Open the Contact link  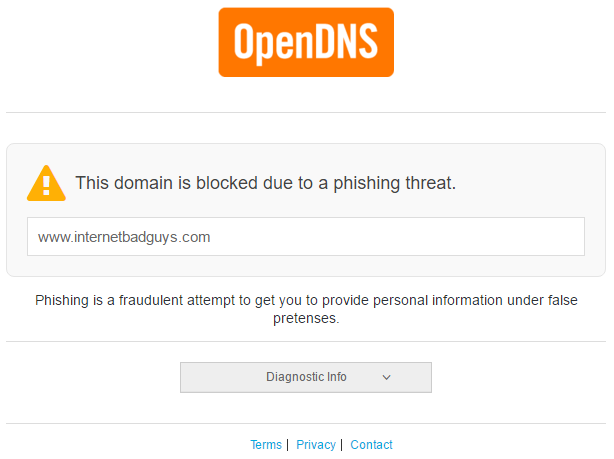pyautogui.click(x=371, y=445)
